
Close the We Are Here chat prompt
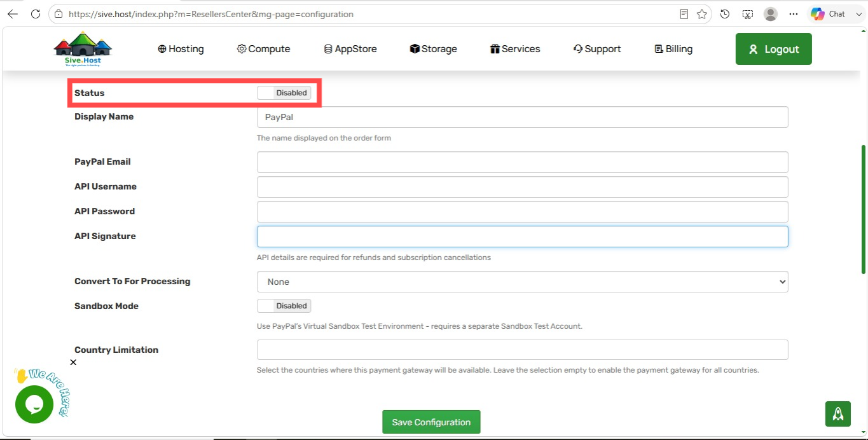click(x=73, y=362)
